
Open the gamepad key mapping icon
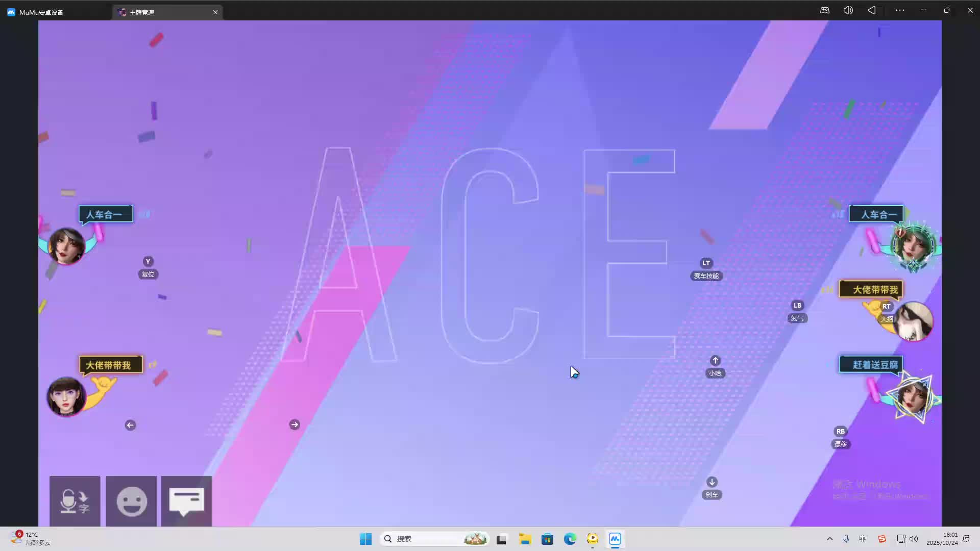[x=824, y=10]
